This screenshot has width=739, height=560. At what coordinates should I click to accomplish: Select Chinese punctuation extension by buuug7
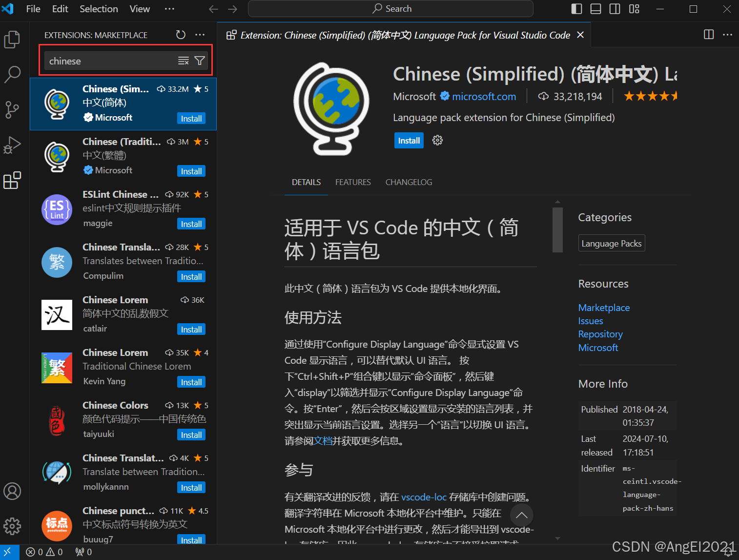(x=123, y=525)
